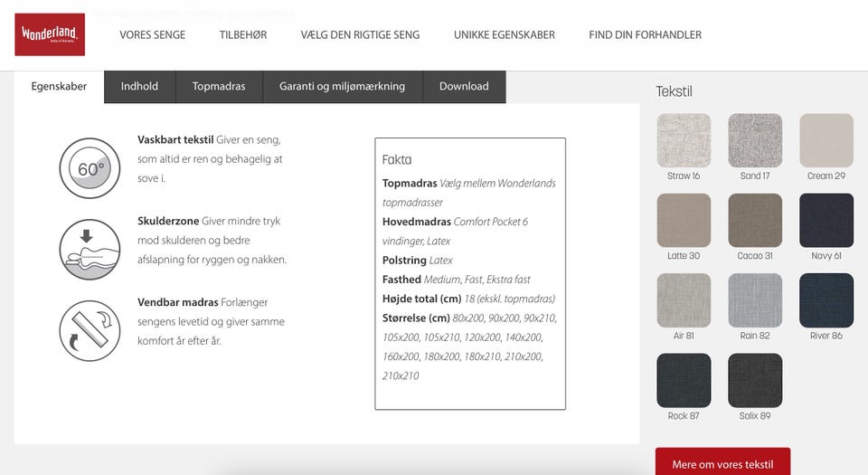Viewport: 868px width, 475px height.
Task: Choose the Latte 30 textile swatch
Action: tap(684, 221)
